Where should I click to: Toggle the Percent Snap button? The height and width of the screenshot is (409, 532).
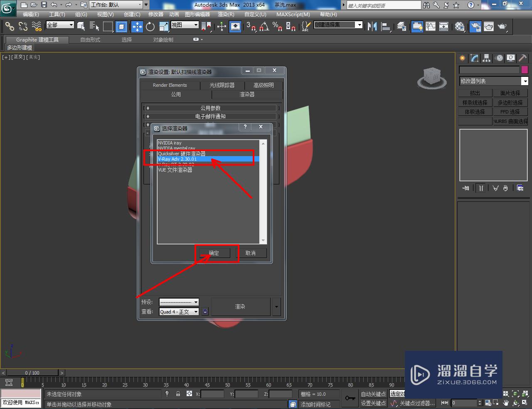tap(278, 27)
